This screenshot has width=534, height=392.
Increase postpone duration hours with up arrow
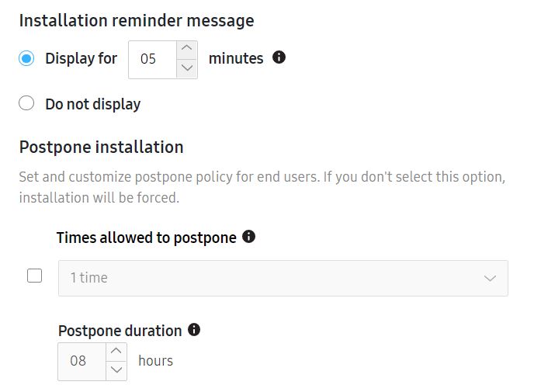pyautogui.click(x=116, y=352)
